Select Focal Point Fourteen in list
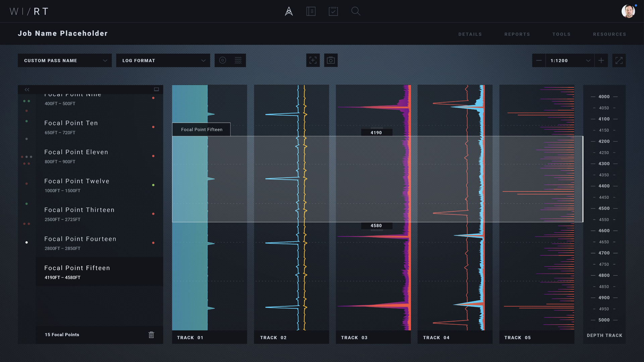The image size is (644, 362). (99, 243)
